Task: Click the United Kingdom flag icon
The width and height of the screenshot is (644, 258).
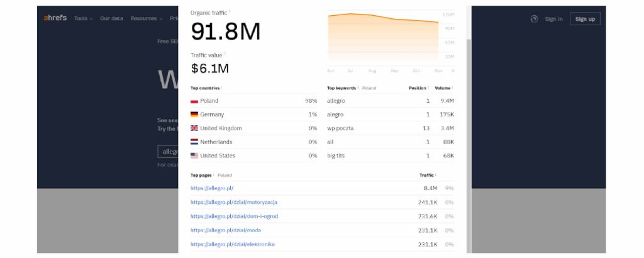Action: tap(194, 128)
